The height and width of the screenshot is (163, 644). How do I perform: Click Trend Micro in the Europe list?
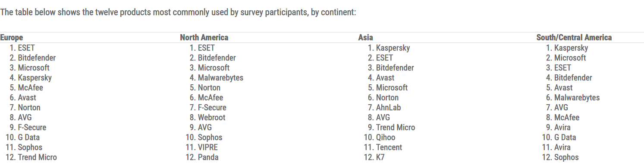point(38,157)
